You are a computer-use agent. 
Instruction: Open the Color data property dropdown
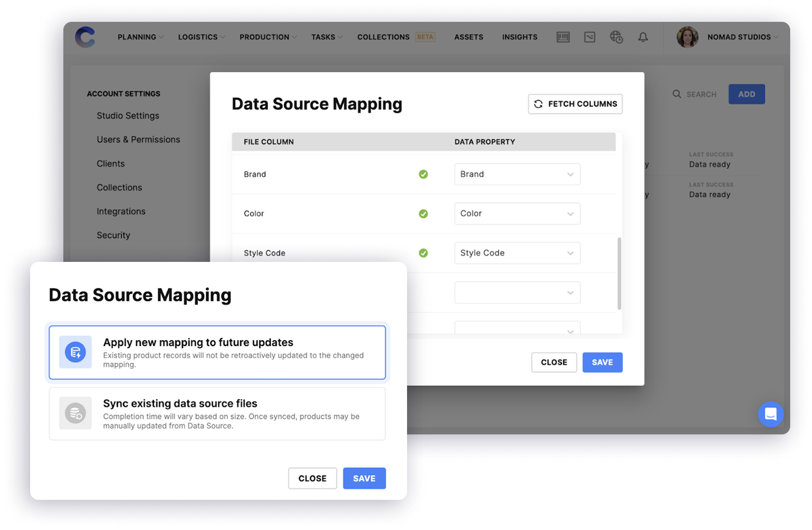tap(518, 214)
